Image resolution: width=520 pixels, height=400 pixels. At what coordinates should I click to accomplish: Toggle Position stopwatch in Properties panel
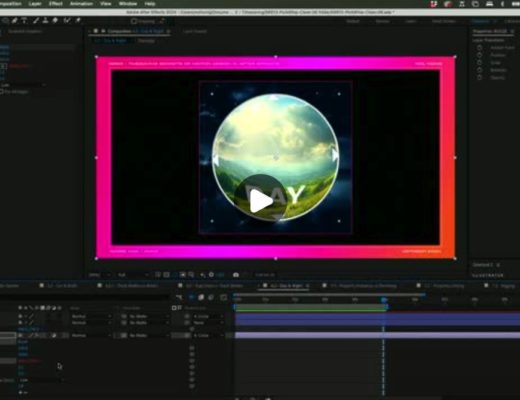[x=480, y=55]
